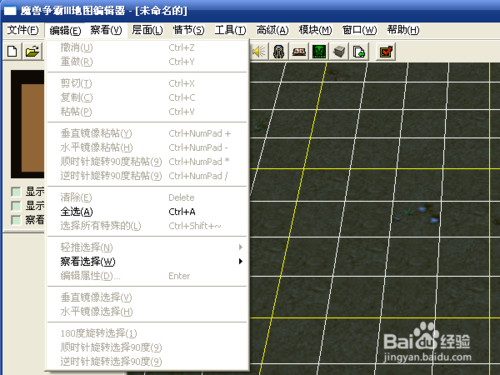Viewport: 500px width, 375px height.
Task: Open 编辑属性(D)... from the menu
Action: pyautogui.click(x=147, y=276)
